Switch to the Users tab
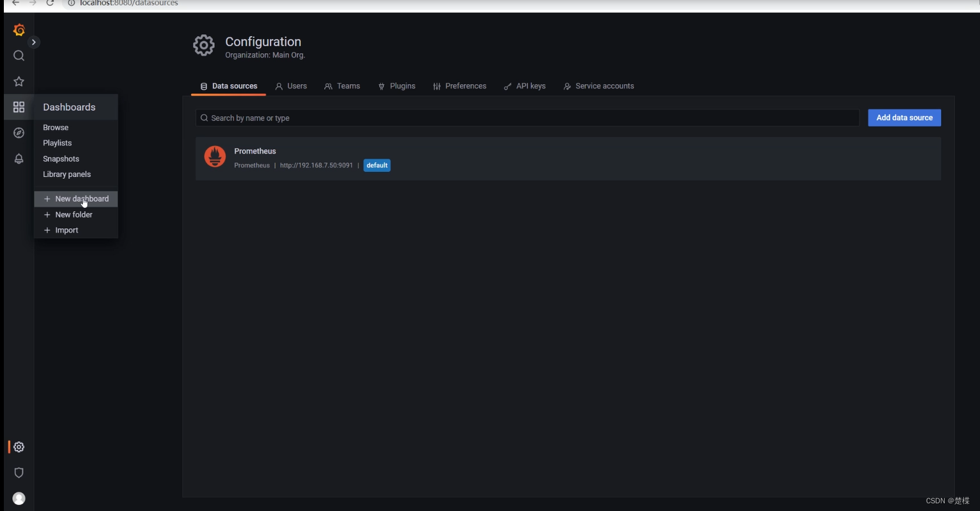The height and width of the screenshot is (511, 980). click(291, 86)
